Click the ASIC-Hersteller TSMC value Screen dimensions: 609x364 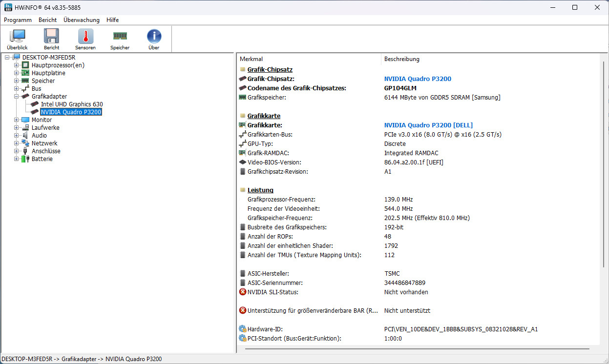(x=392, y=274)
